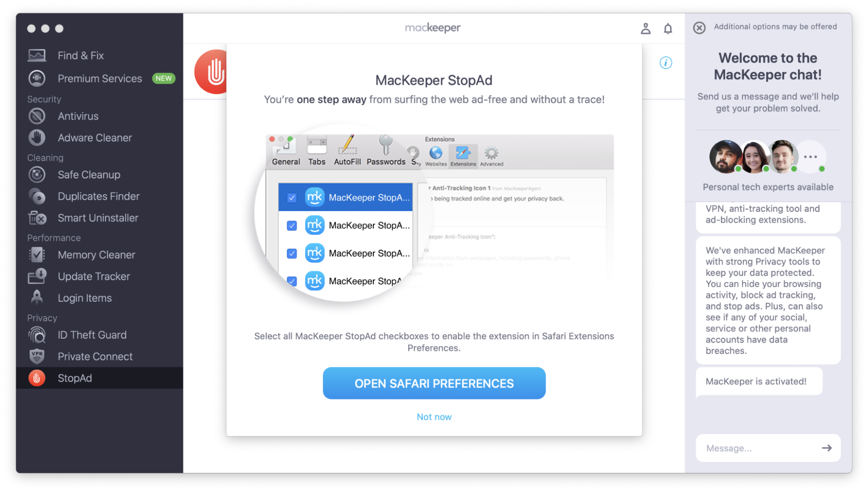Screen dimensions: 868x492
Task: Switch to the Websites tab in Safari
Action: click(435, 154)
